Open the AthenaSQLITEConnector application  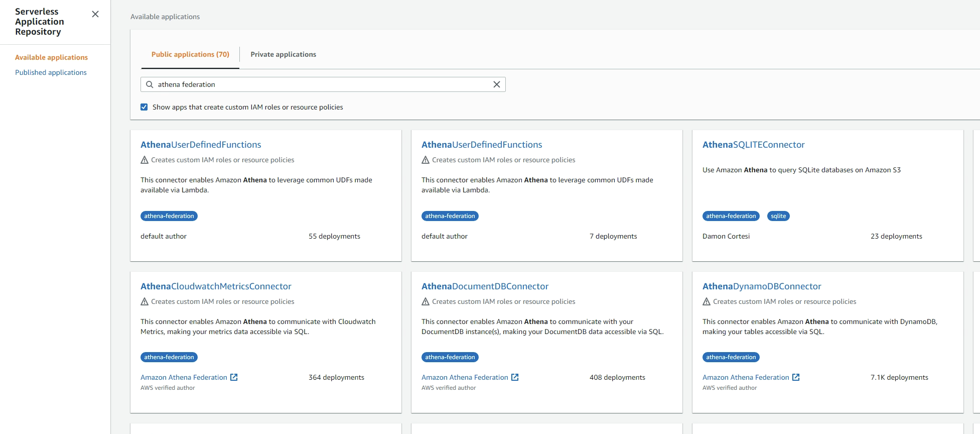(x=753, y=145)
